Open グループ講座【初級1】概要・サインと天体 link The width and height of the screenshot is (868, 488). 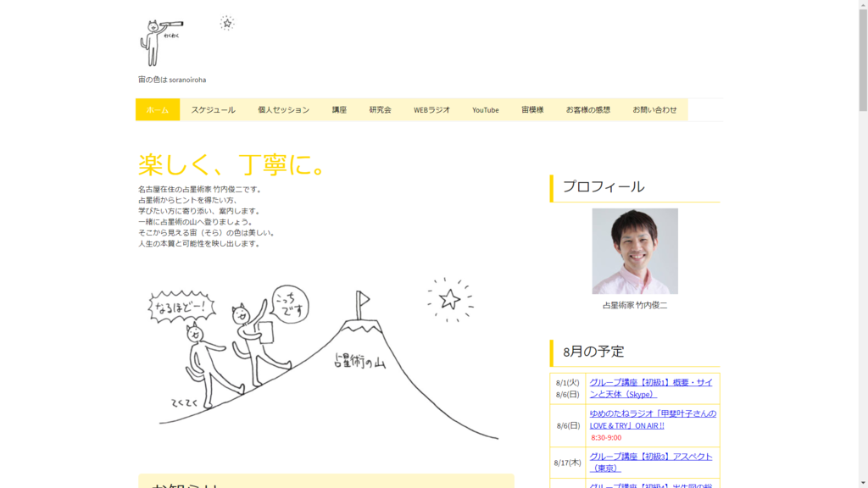coord(651,388)
